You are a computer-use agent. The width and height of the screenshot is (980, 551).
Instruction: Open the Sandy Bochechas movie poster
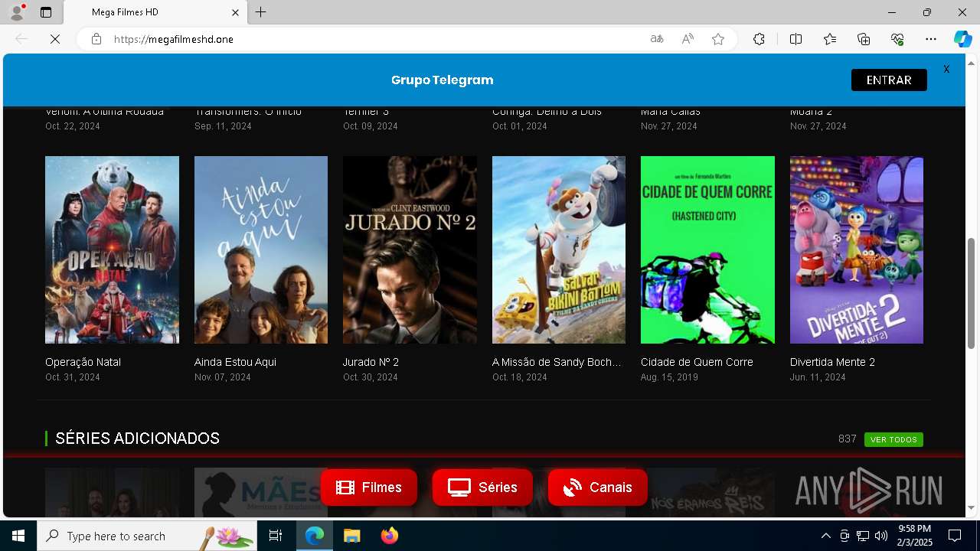(559, 250)
